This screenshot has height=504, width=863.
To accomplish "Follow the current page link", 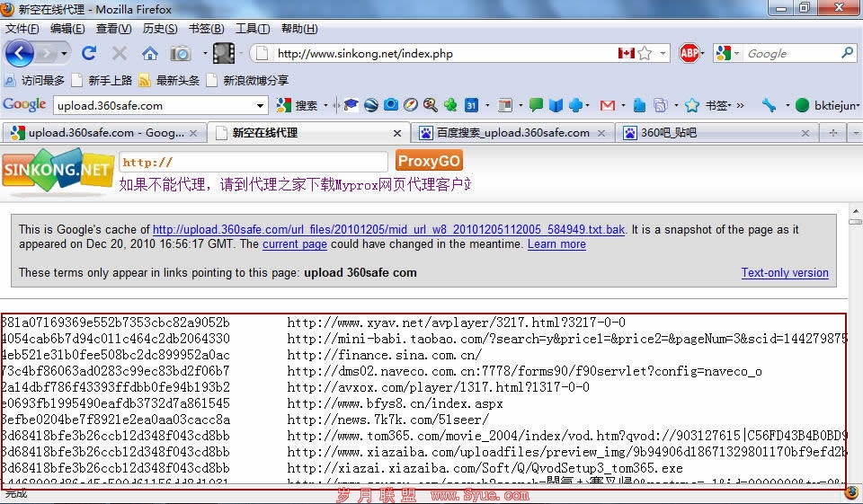I will point(295,243).
